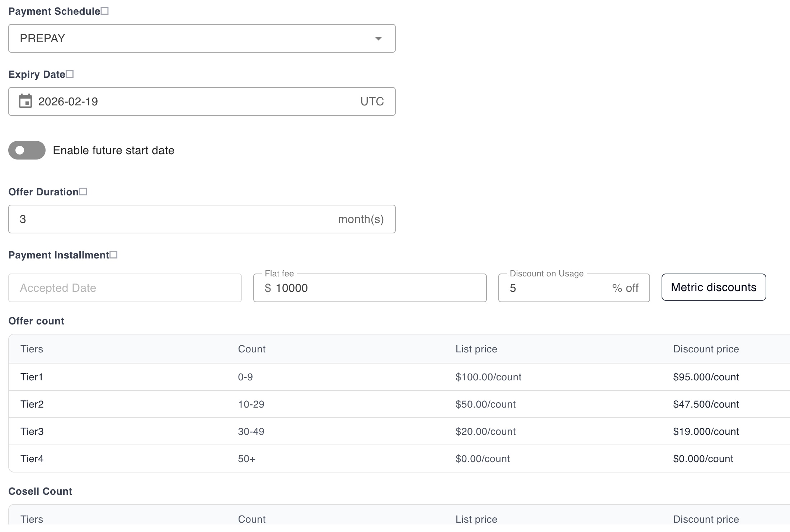The height and width of the screenshot is (532, 790).
Task: Select the Flat fee amount field
Action: tap(370, 288)
